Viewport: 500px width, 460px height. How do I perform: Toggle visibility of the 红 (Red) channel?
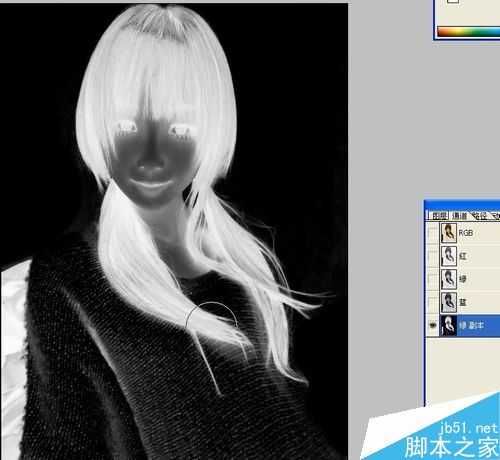433,256
